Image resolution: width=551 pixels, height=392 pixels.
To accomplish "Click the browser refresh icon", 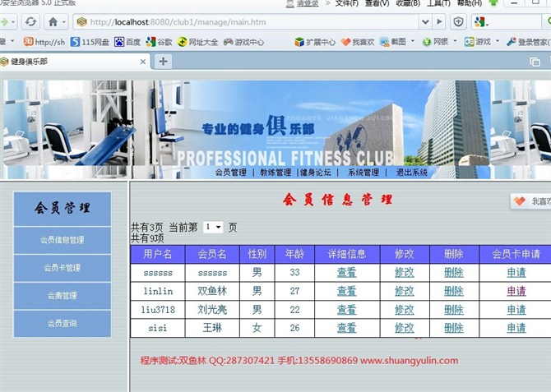I will [x=30, y=21].
